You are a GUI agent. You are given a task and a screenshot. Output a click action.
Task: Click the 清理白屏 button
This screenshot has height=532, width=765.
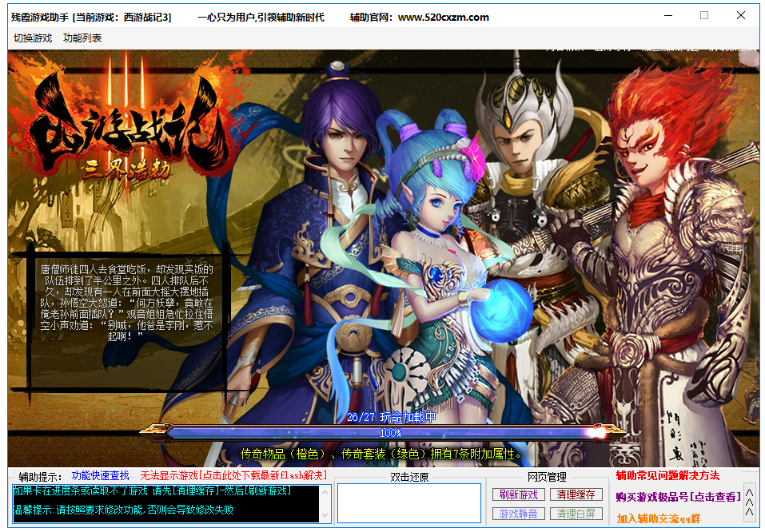pos(576,514)
